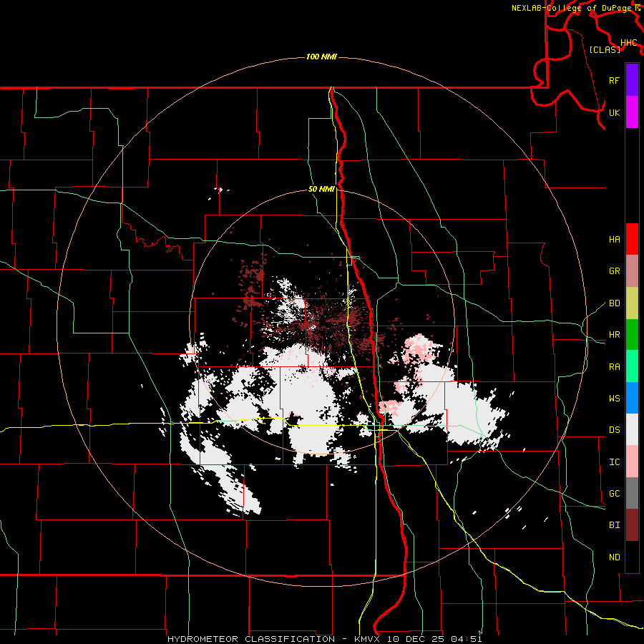Click the ND black legend swatch
644x644 pixels.
632,557
